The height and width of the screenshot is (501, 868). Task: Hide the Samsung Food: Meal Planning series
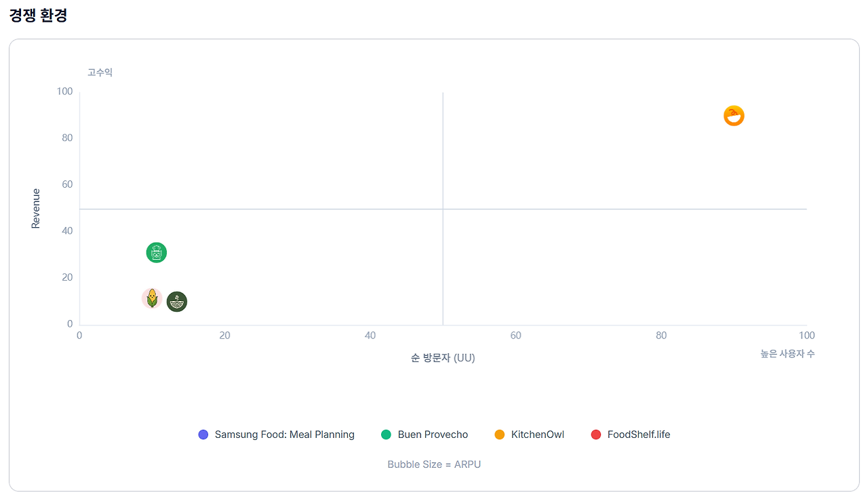[x=285, y=435]
